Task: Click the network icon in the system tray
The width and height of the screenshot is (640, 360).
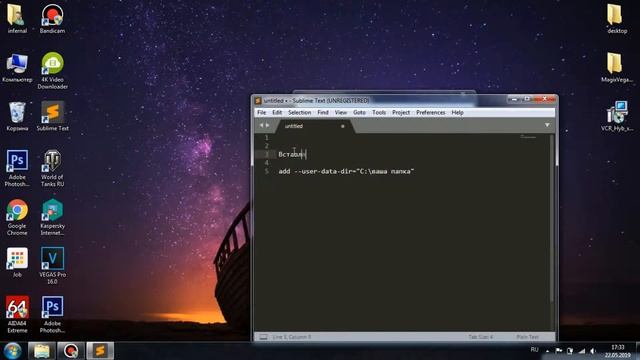Action: (x=582, y=351)
